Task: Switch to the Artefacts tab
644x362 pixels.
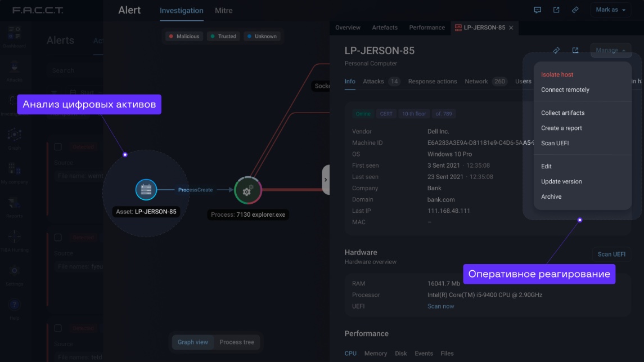Action: [385, 28]
